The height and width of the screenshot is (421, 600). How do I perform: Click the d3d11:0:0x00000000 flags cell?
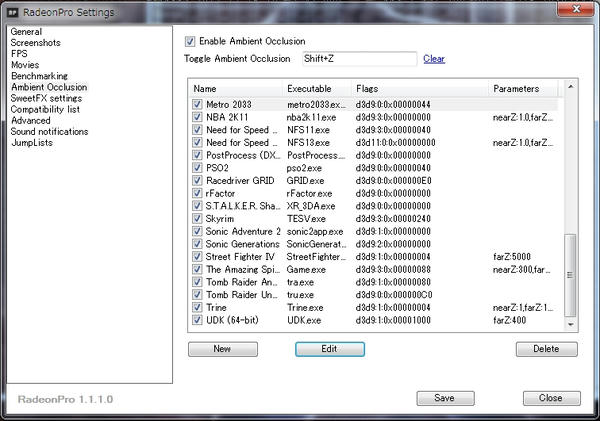coord(395,142)
